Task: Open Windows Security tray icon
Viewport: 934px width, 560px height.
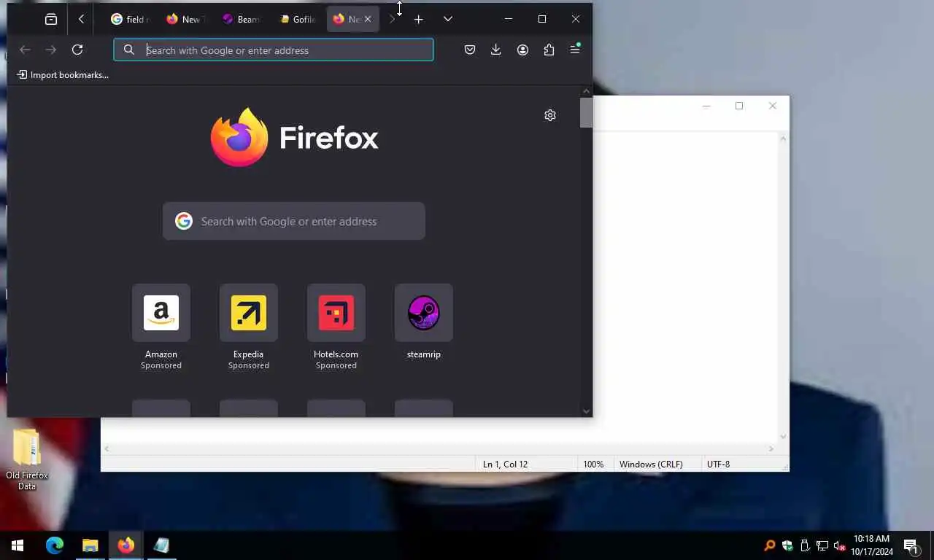Action: [x=787, y=545]
